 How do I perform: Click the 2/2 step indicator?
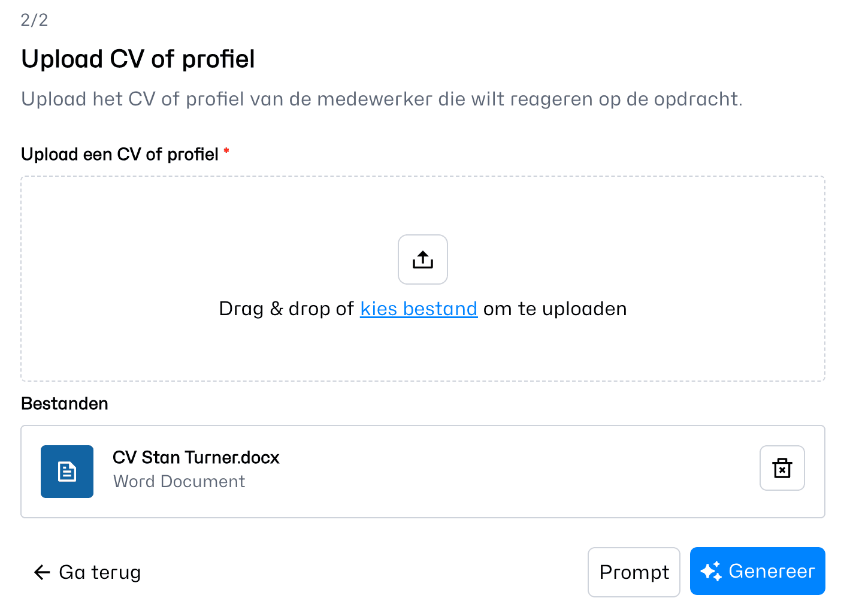34,20
